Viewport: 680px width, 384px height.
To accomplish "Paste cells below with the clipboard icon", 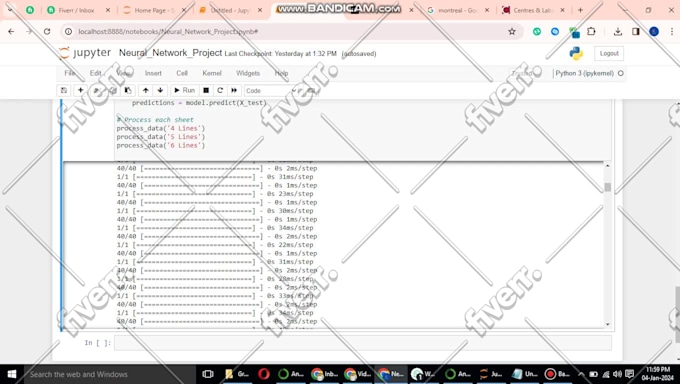I will (128, 90).
